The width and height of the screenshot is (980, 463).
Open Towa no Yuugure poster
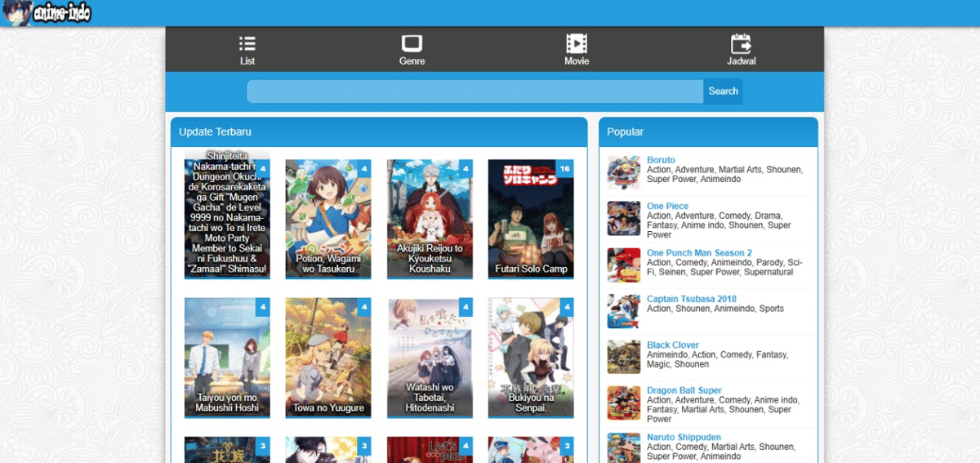(328, 357)
